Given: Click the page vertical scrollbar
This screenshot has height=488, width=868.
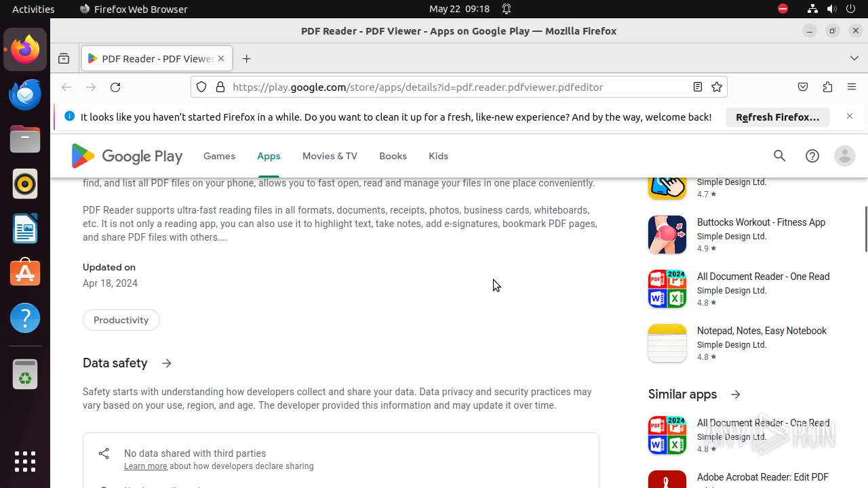Looking at the screenshot, I should (x=865, y=229).
